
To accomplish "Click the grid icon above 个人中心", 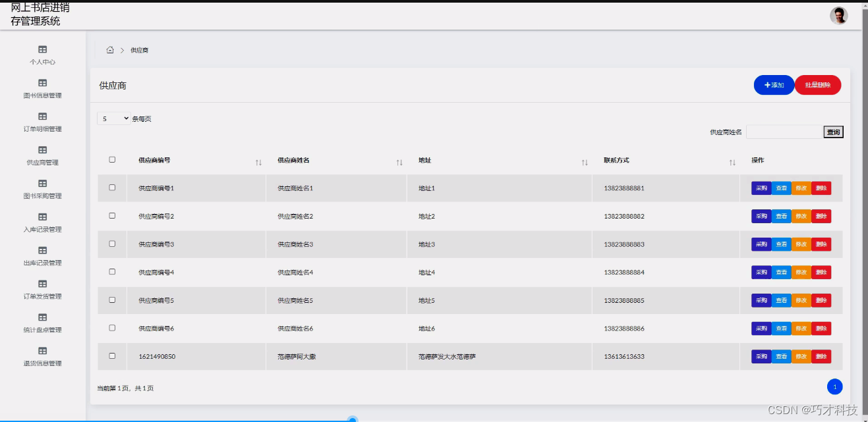I will click(x=42, y=48).
